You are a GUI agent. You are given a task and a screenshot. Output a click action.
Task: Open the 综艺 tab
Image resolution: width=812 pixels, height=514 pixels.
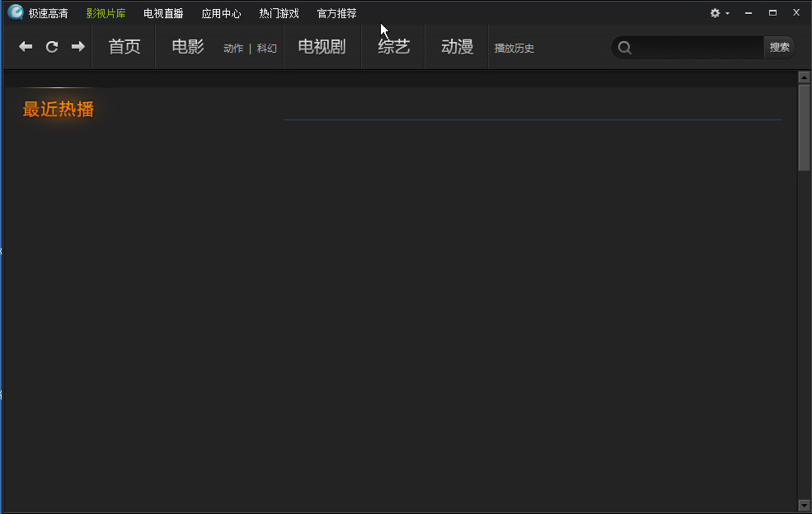(x=394, y=47)
